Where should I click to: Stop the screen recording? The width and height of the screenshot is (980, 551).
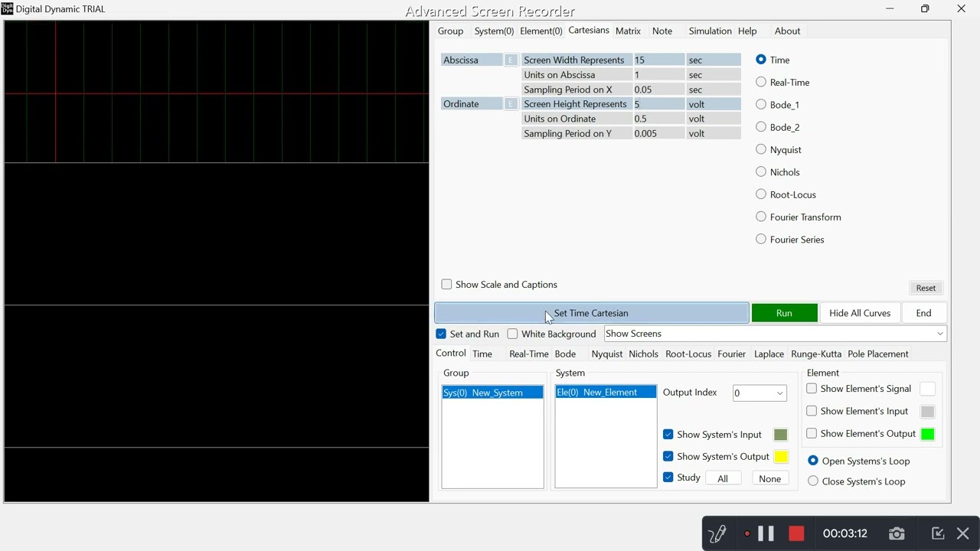tap(796, 533)
